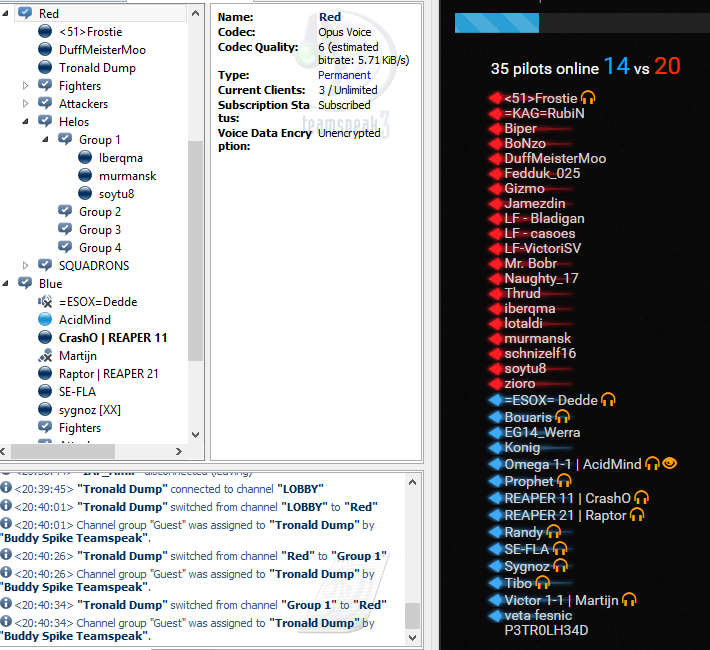
Task: Click pilot name Biper in red list
Action: 520,128
